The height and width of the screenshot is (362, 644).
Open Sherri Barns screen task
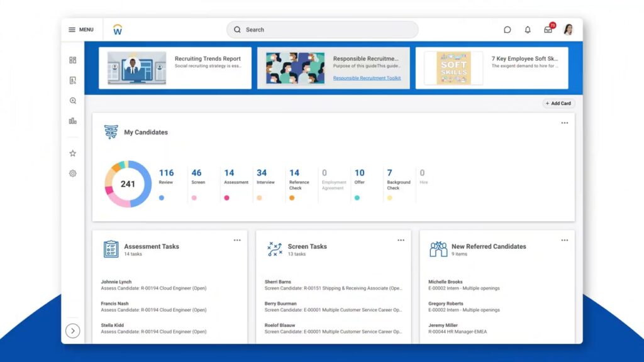tap(333, 285)
